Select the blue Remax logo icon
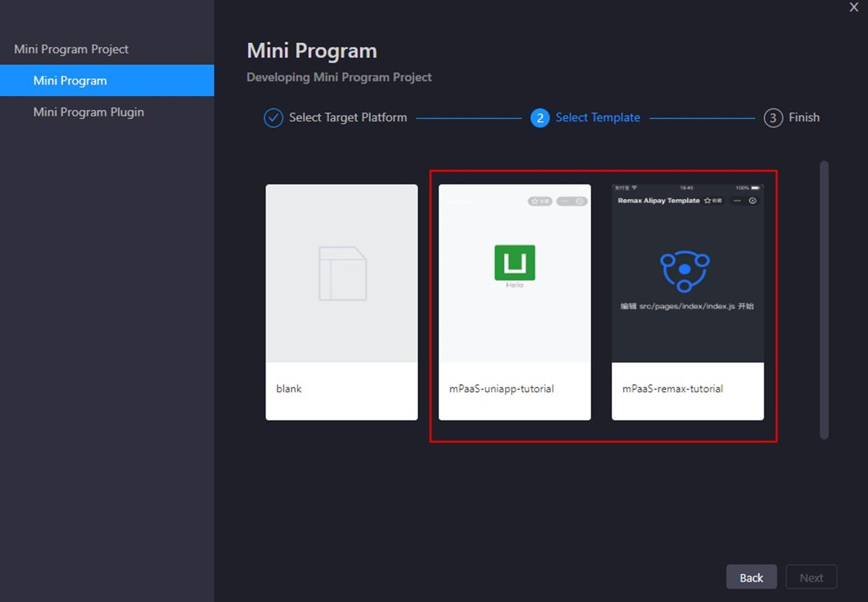Screen dimensions: 868x602 pos(685,271)
